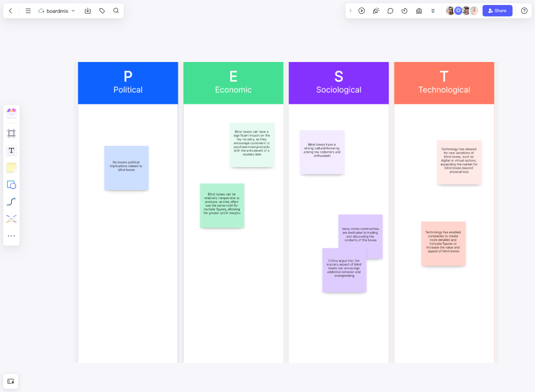This screenshot has width=535, height=392.
Task: Open the hamburger main menu
Action: pos(28,11)
